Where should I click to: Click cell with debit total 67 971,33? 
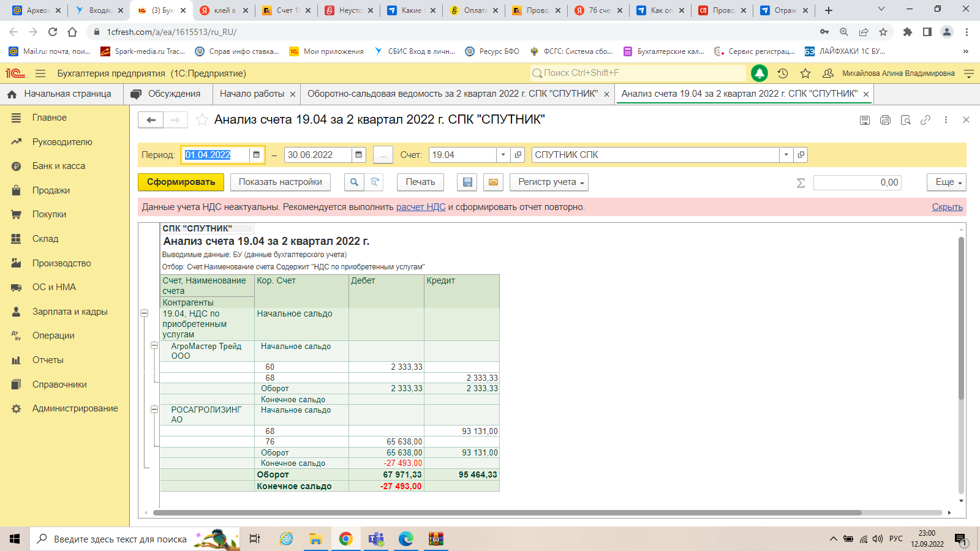[x=386, y=474]
